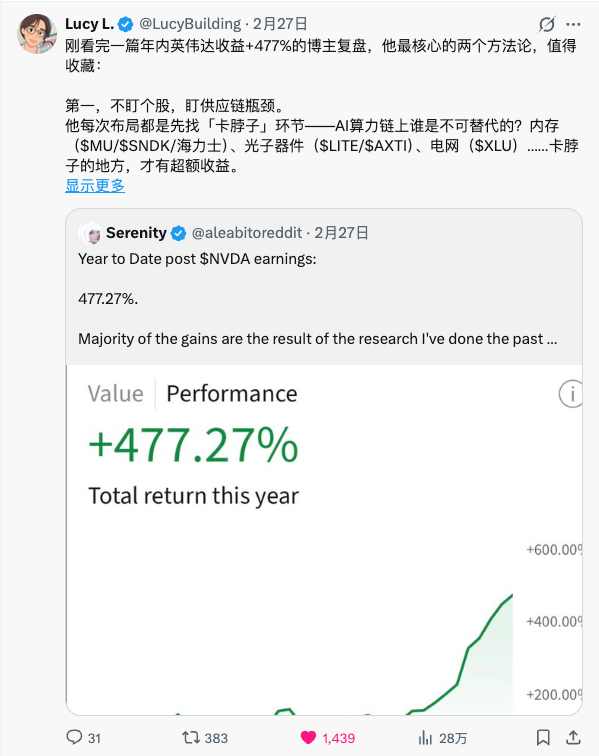This screenshot has width=599, height=756.
Task: Click the quoted post 2月27日 date
Action: tap(341, 233)
